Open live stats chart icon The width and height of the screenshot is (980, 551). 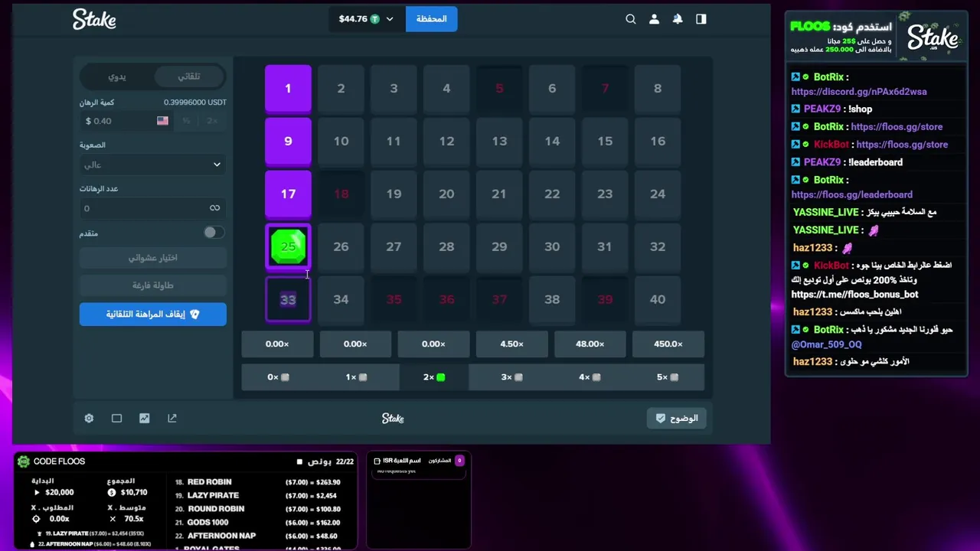coord(144,419)
